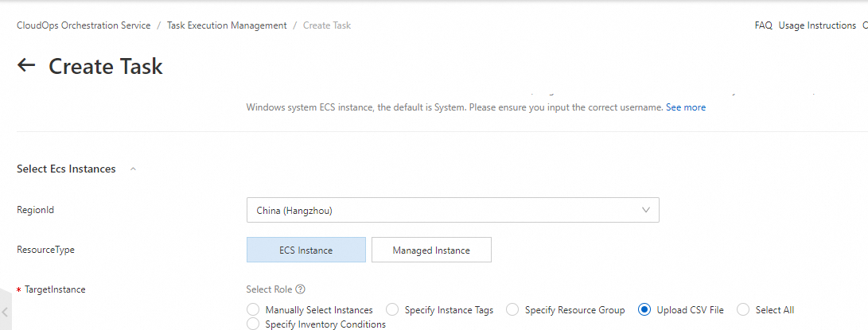868x330 pixels.
Task: Go to CloudOps Orchestration Service breadcrumb
Action: pos(84,25)
